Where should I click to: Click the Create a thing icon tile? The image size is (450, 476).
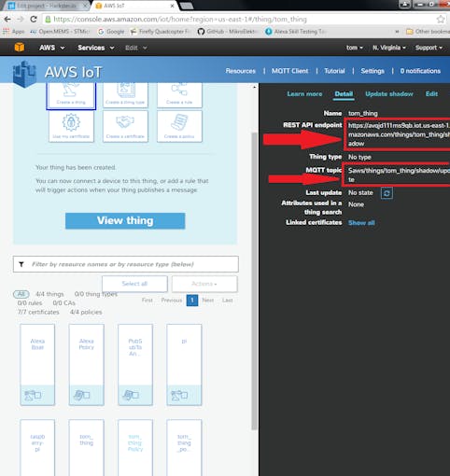coord(71,96)
